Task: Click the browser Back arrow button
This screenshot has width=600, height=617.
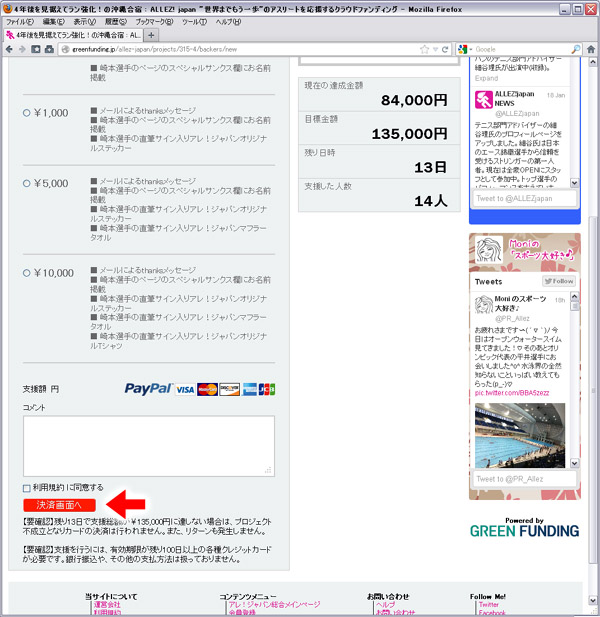Action: (9, 48)
